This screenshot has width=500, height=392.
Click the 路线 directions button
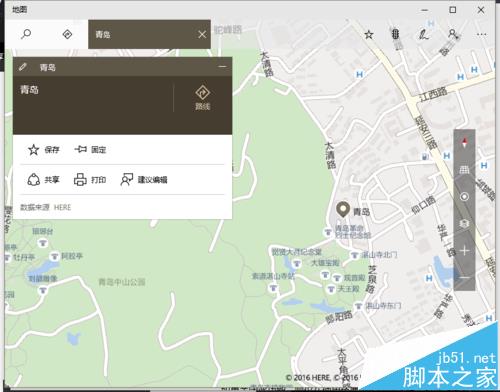pos(203,98)
